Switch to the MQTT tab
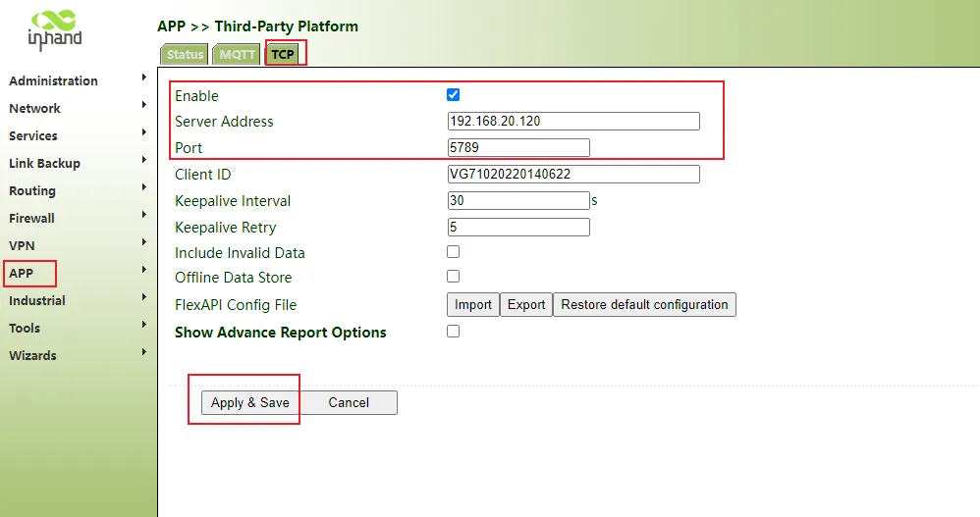Viewport: 980px width, 517px height. [237, 54]
